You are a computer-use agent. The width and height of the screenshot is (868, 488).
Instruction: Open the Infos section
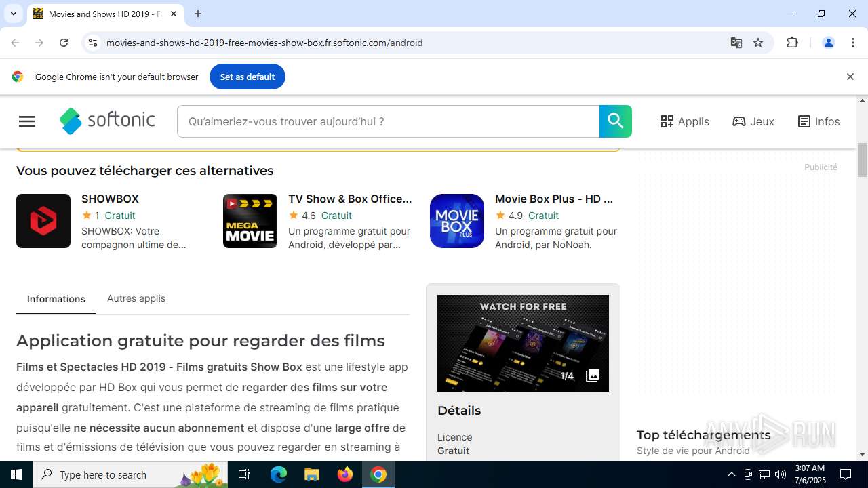click(818, 121)
